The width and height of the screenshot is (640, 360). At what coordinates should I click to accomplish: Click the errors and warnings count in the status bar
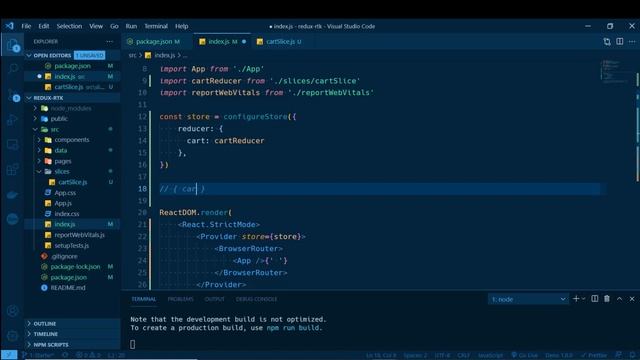88,355
